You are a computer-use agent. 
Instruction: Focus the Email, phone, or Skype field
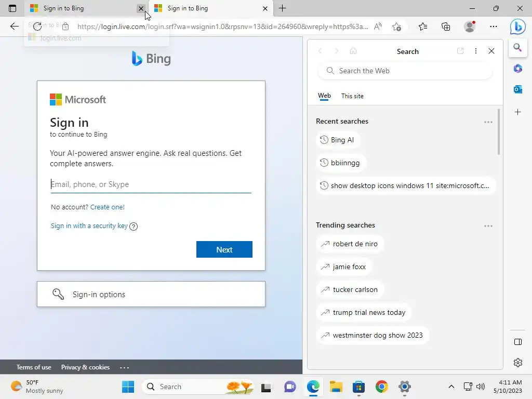point(151,184)
